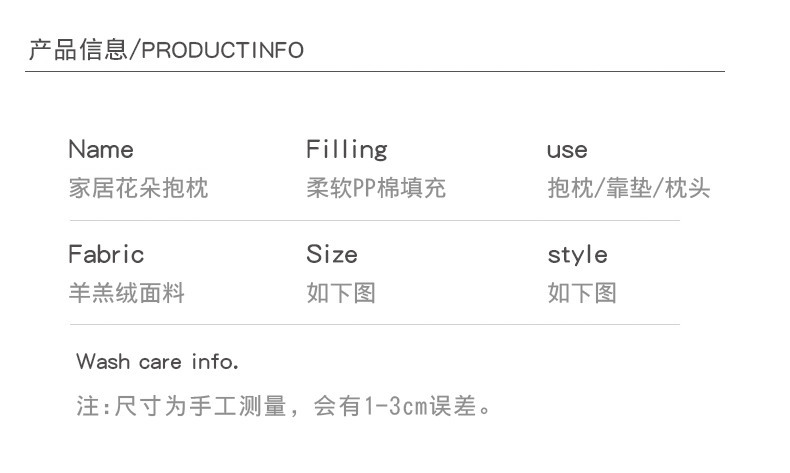Click the 产品信息 heading text
This screenshot has height=473, width=790.
point(78,50)
